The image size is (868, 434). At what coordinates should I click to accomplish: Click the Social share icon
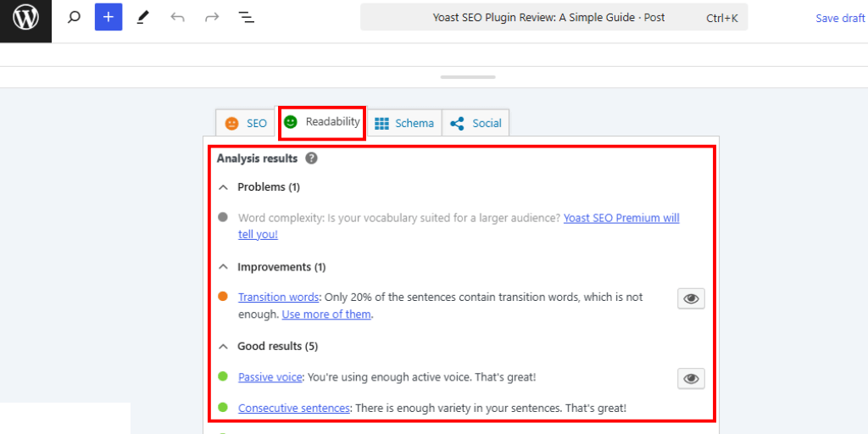click(x=457, y=124)
